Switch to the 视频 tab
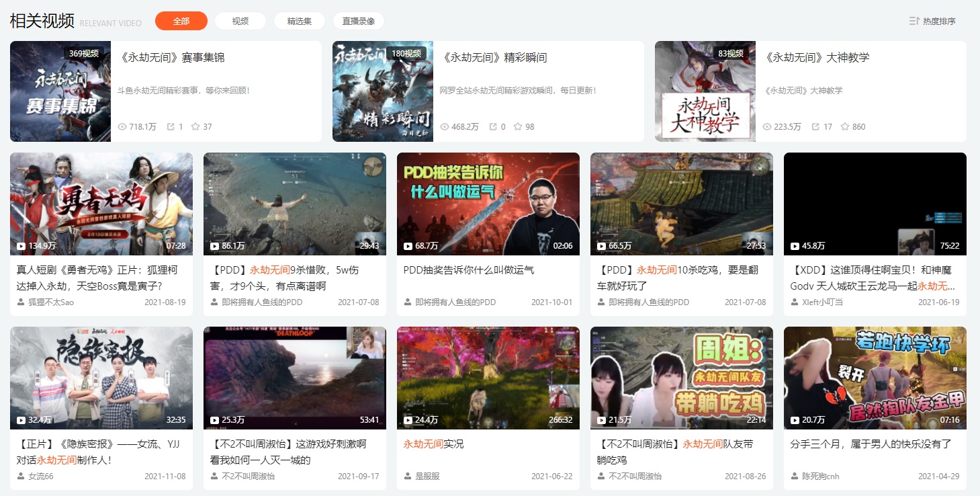This screenshot has height=496, width=980. coord(240,21)
